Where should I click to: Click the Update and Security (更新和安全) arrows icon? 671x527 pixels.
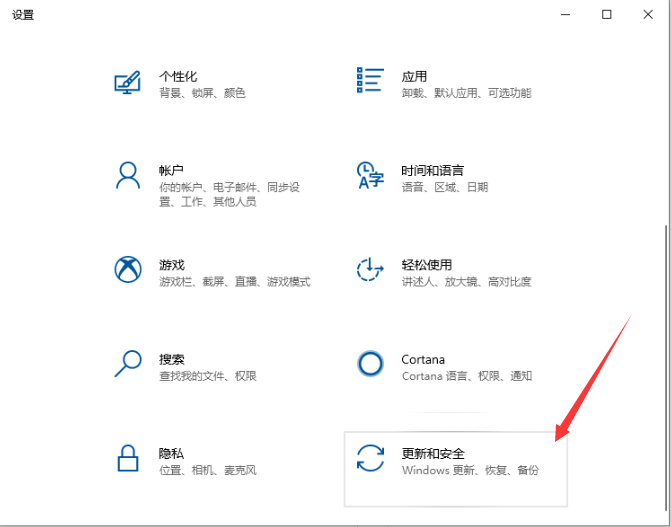(370, 458)
